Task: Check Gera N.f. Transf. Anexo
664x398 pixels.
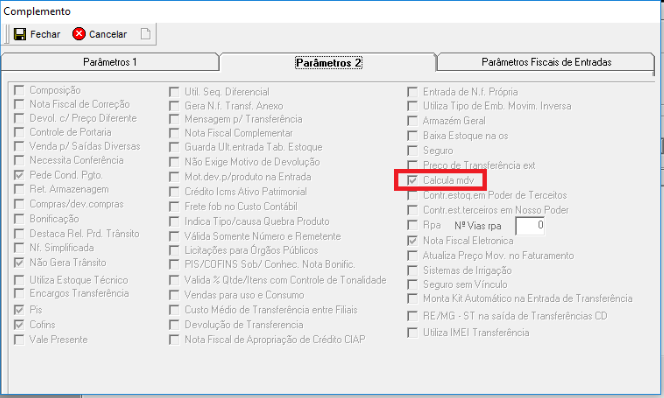Action: [x=174, y=106]
